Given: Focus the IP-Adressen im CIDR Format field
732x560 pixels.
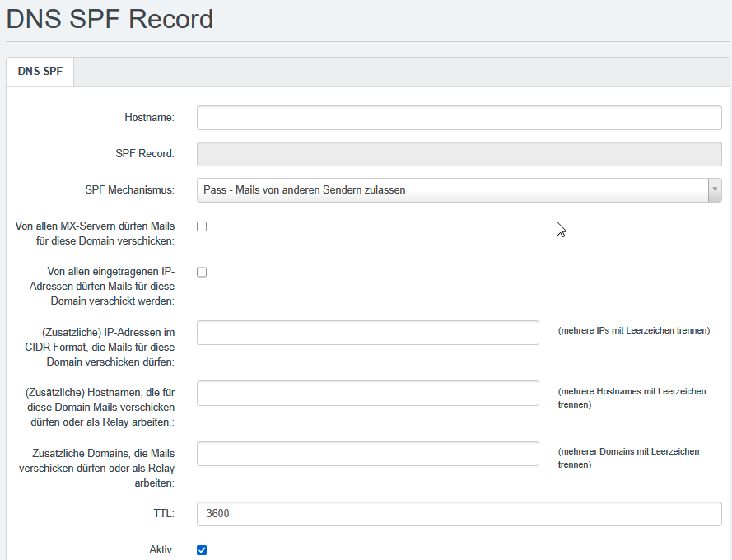Looking at the screenshot, I should point(368,333).
